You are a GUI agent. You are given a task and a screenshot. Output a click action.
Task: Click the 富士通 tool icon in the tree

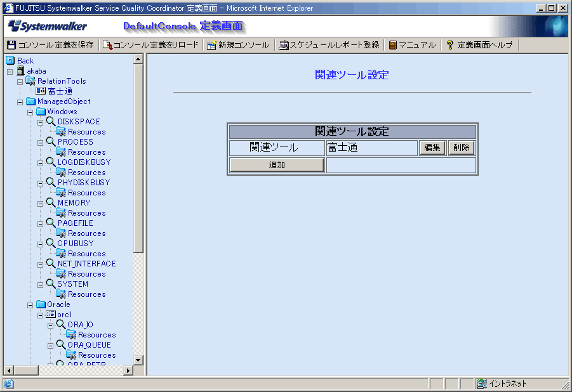(41, 91)
